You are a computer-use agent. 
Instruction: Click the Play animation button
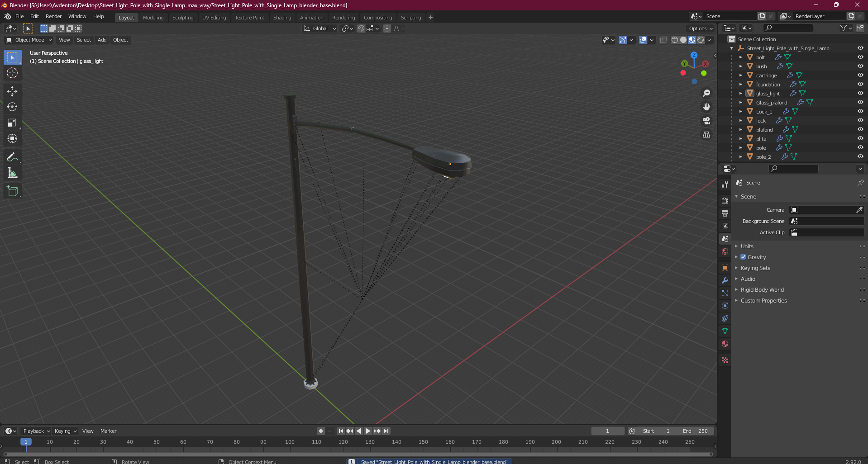[x=368, y=431]
